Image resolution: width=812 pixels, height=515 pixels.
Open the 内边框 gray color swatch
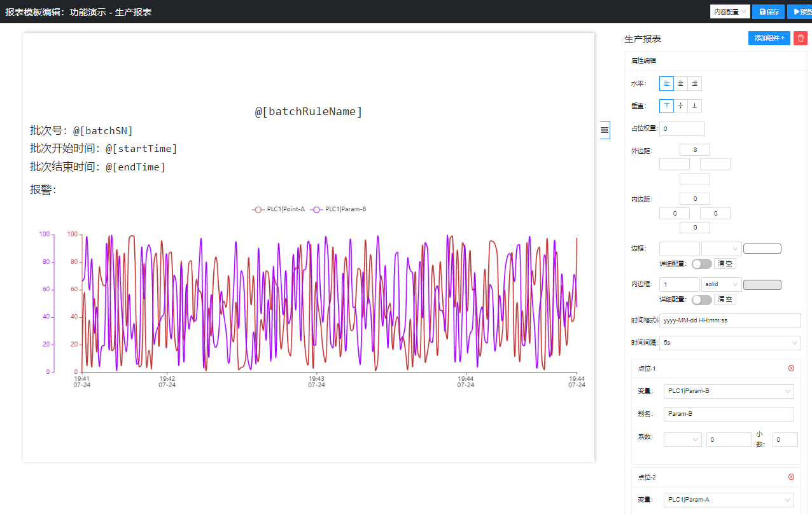tap(762, 285)
